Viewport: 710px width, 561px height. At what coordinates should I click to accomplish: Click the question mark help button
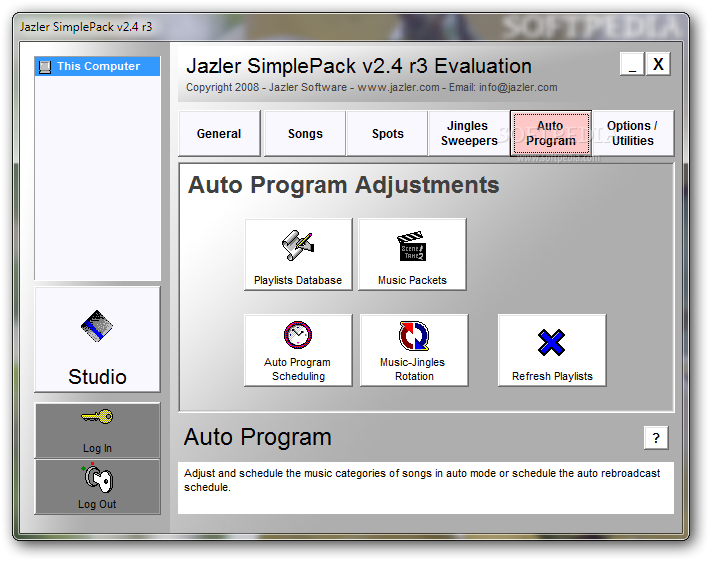click(x=656, y=438)
